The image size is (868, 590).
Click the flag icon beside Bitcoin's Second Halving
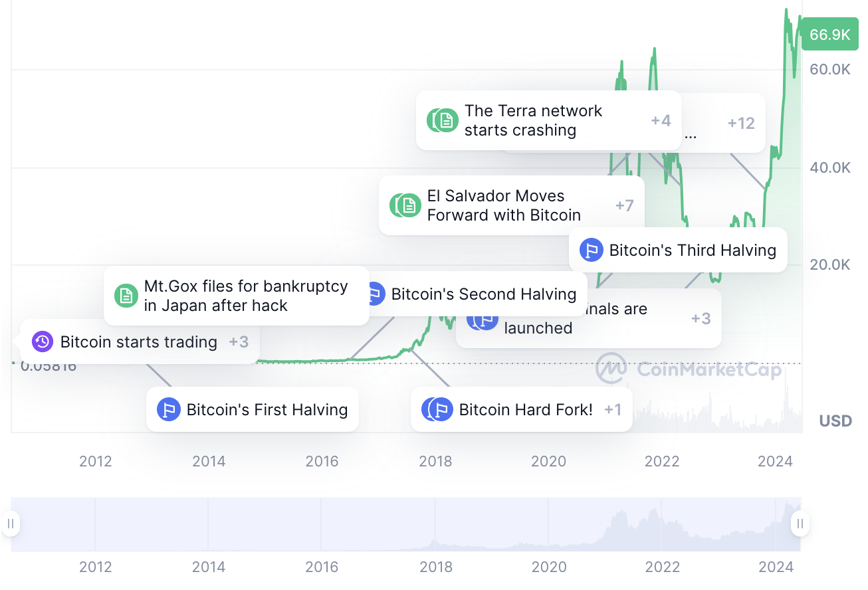(x=376, y=294)
